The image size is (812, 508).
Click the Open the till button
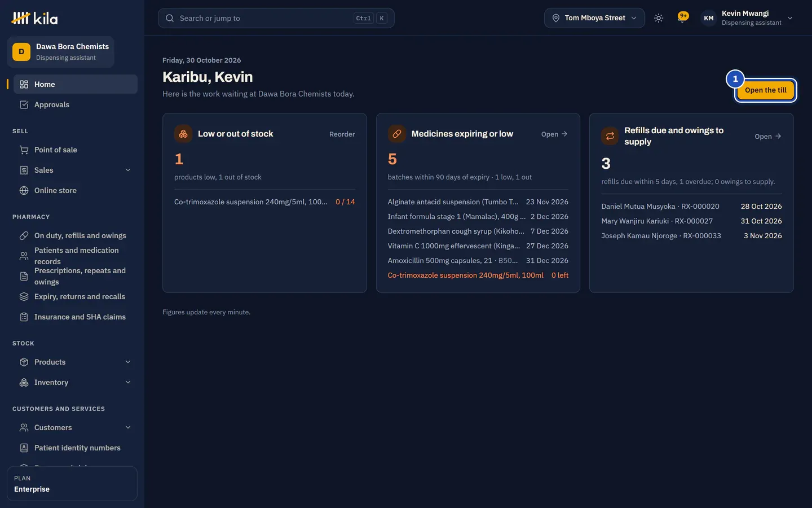765,90
